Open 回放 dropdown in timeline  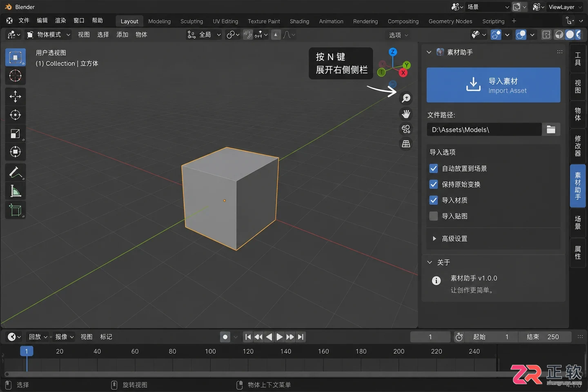38,337
